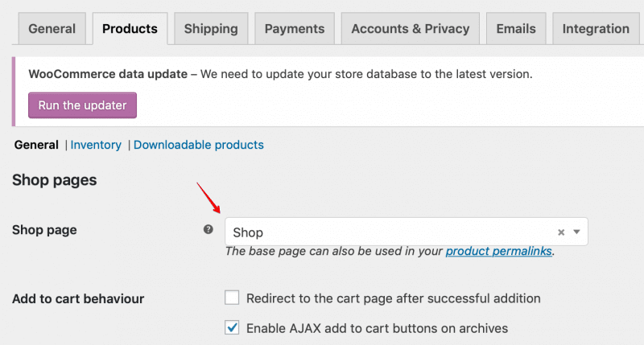Screen dimensions: 644x345
Task: Disable AJAX add to cart buttons checkbox
Action: [232, 327]
